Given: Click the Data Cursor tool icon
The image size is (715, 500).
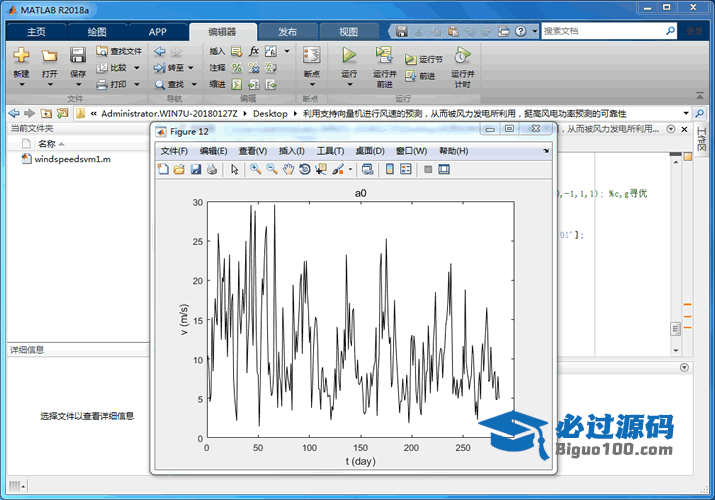Looking at the screenshot, I should point(320,169).
